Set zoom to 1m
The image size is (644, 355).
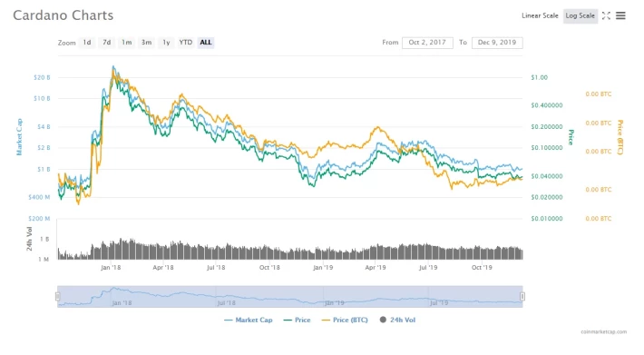pyautogui.click(x=126, y=43)
